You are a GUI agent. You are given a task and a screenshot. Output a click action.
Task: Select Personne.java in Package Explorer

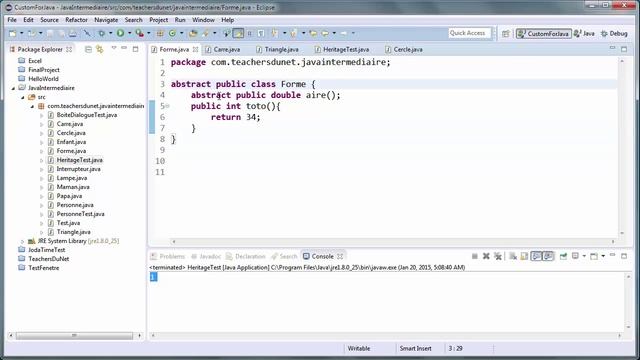(x=75, y=205)
